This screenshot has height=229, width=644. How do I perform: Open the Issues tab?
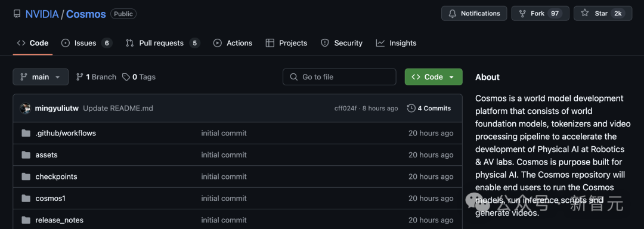pyautogui.click(x=86, y=43)
